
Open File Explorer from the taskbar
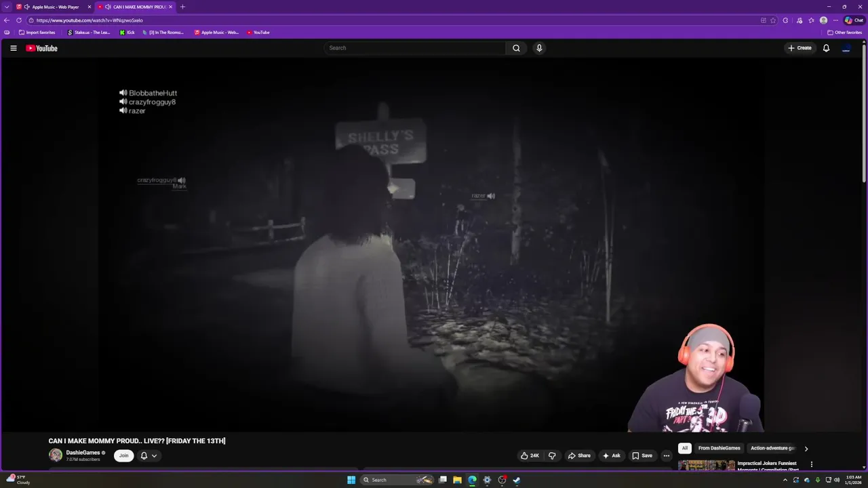coord(457,480)
